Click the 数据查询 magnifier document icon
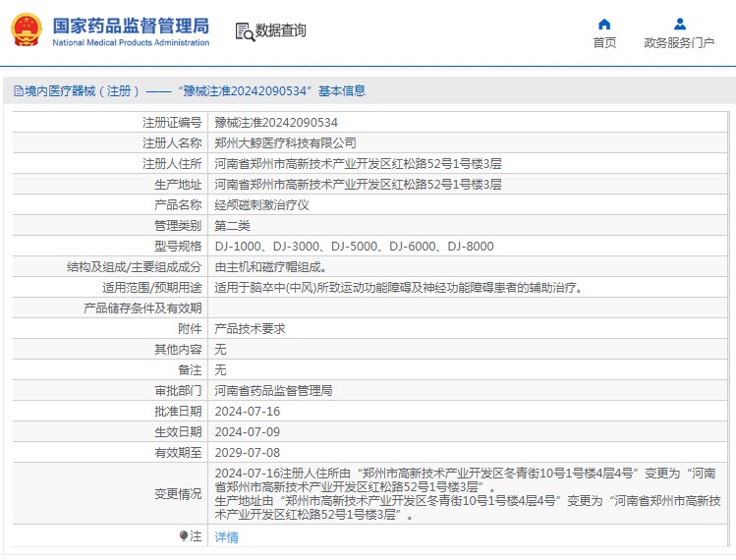Viewport: 736px width, 560px height. [x=244, y=31]
